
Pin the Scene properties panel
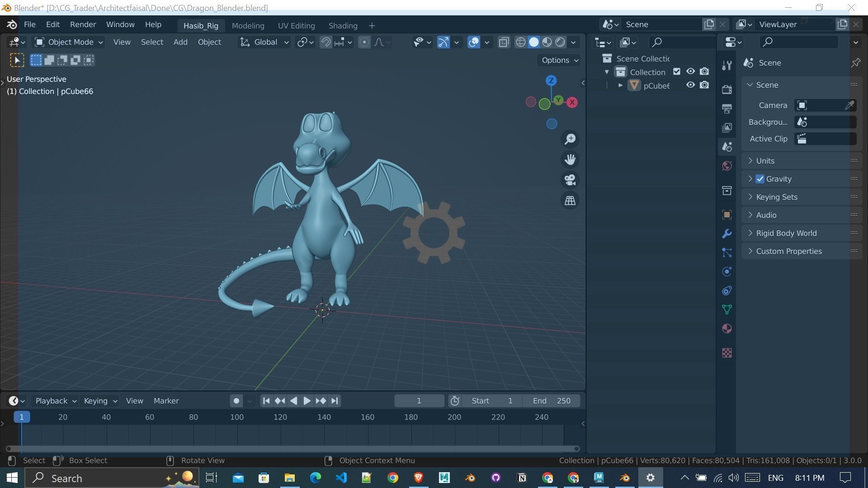click(855, 63)
